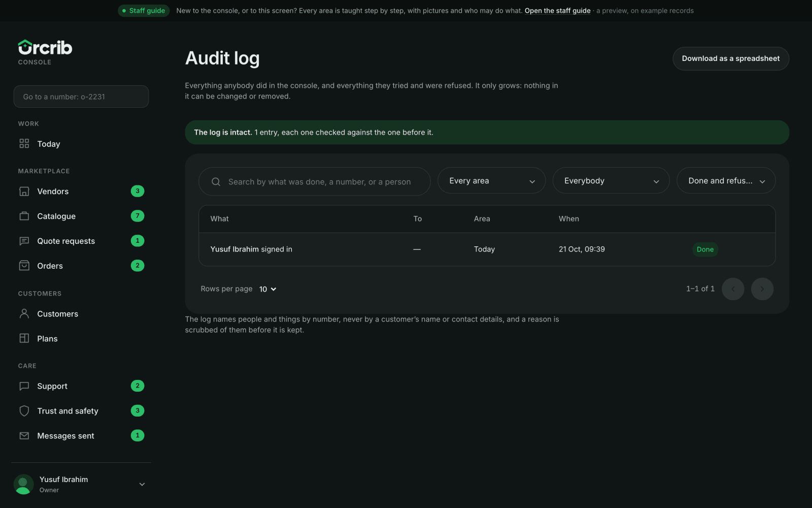Open Customers in the sidebar

(x=81, y=314)
